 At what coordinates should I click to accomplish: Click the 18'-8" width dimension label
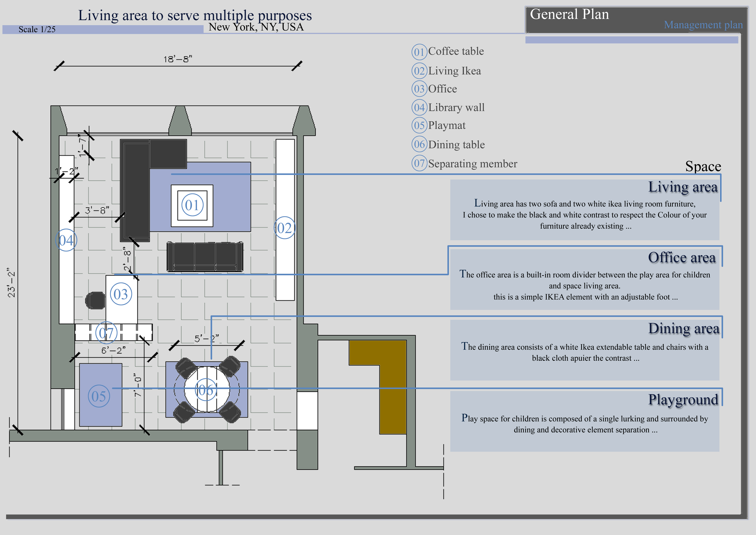(x=178, y=59)
